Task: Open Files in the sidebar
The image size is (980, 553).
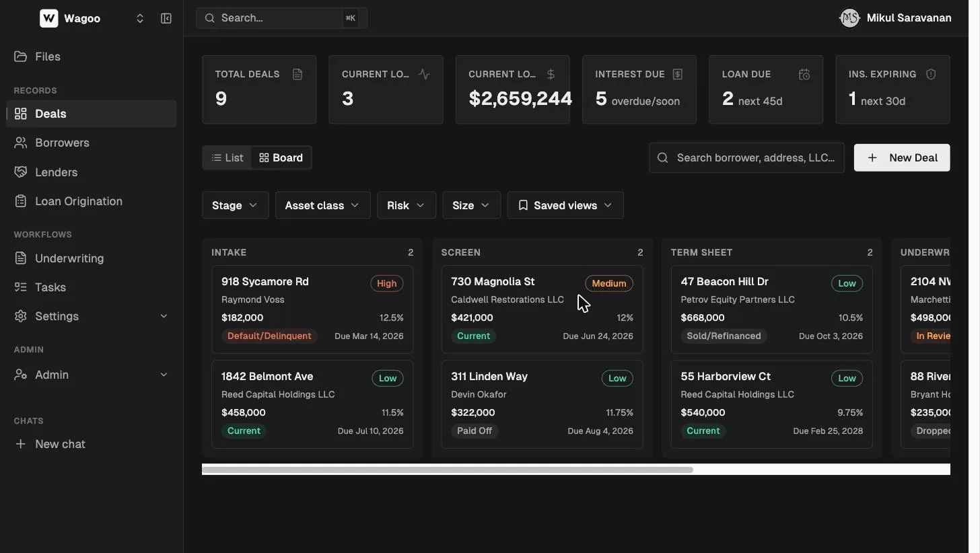Action: [x=92, y=57]
